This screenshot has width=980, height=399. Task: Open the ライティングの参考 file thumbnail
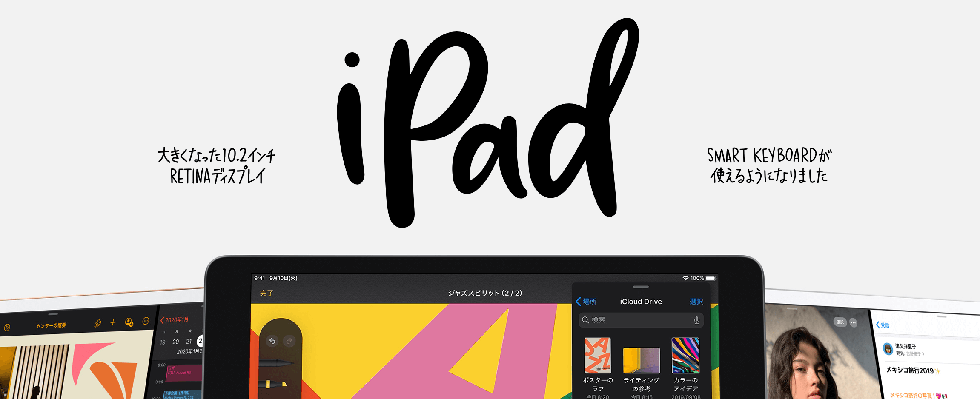641,360
